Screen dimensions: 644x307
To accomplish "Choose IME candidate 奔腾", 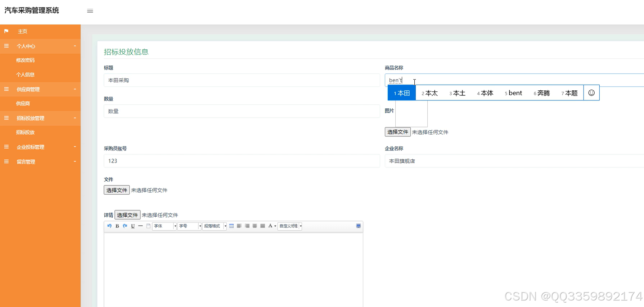I will click(x=542, y=93).
